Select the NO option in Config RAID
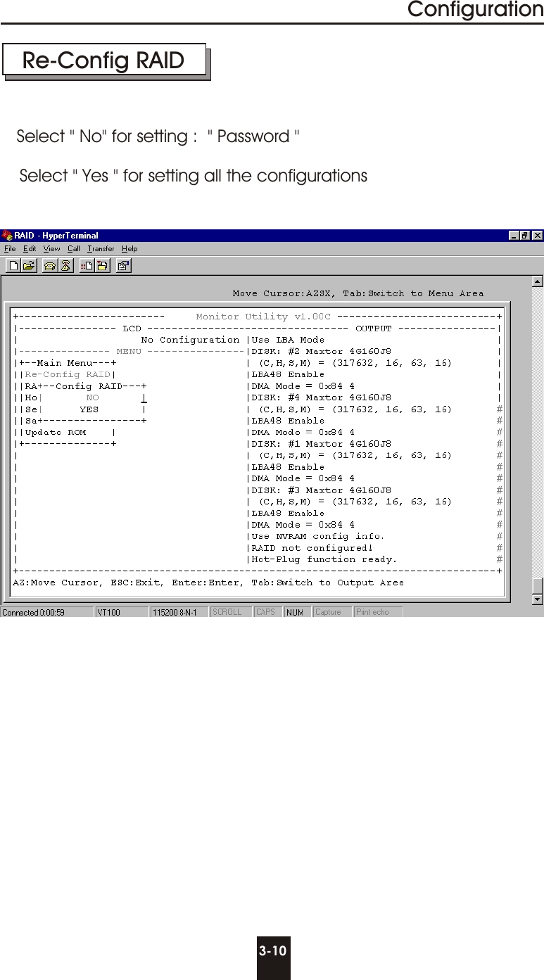Viewport: 544px width, 980px height. click(92, 397)
